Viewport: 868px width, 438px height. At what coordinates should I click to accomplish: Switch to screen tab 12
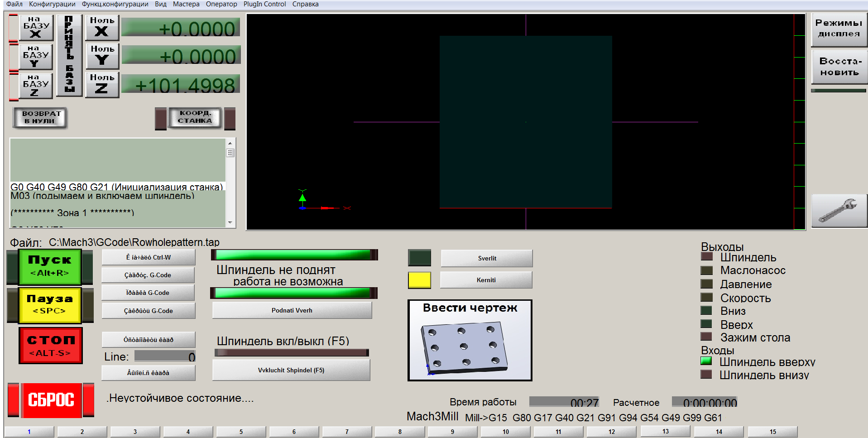point(612,432)
